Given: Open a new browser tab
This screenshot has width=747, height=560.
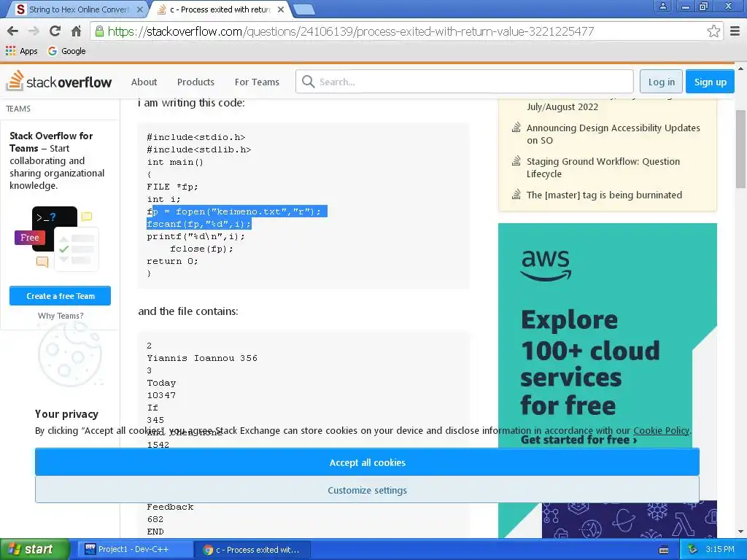Looking at the screenshot, I should [x=303, y=9].
